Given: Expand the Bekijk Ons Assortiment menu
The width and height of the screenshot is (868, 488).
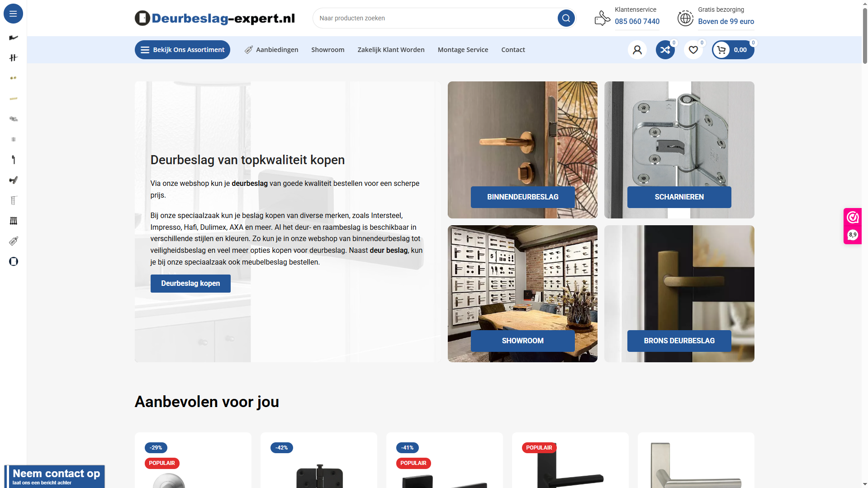Looking at the screenshot, I should (x=182, y=50).
